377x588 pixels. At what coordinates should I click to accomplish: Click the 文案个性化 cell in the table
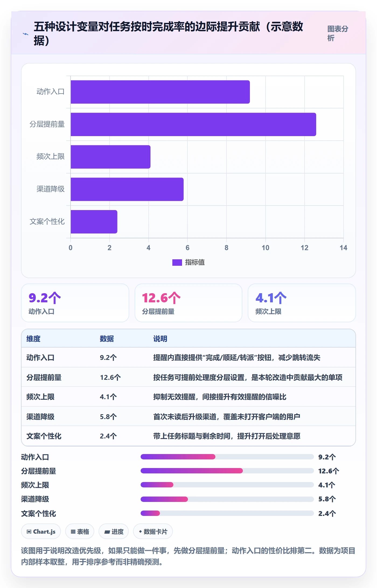tap(44, 436)
